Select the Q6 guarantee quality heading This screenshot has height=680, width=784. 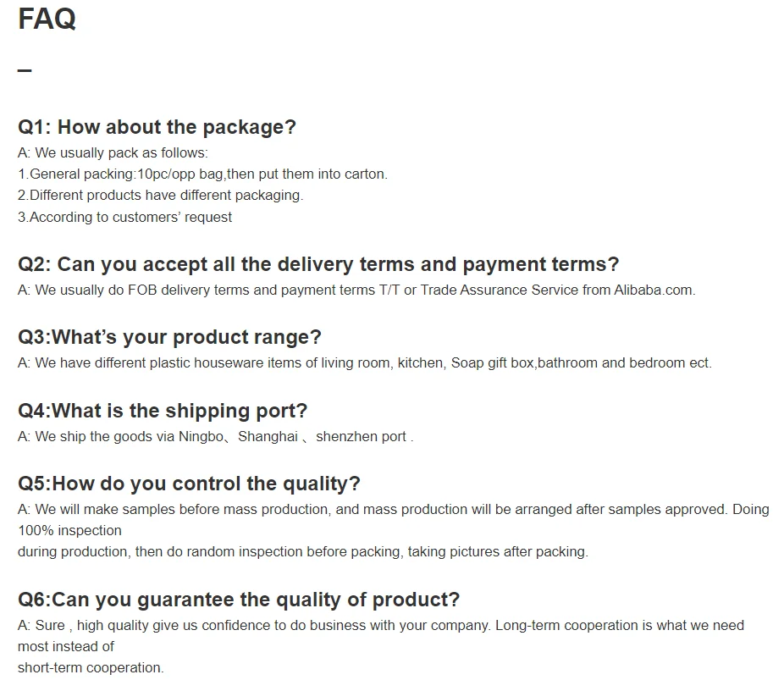[x=239, y=600]
